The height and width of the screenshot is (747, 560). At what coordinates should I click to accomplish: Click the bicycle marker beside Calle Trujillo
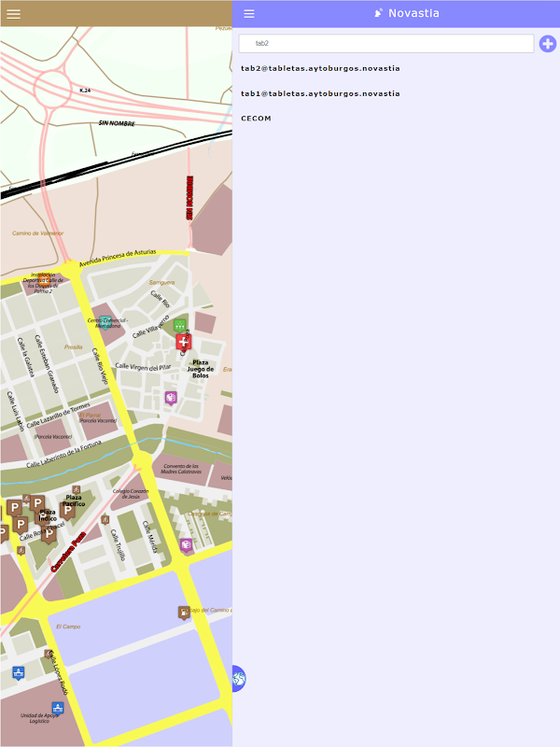[105, 519]
